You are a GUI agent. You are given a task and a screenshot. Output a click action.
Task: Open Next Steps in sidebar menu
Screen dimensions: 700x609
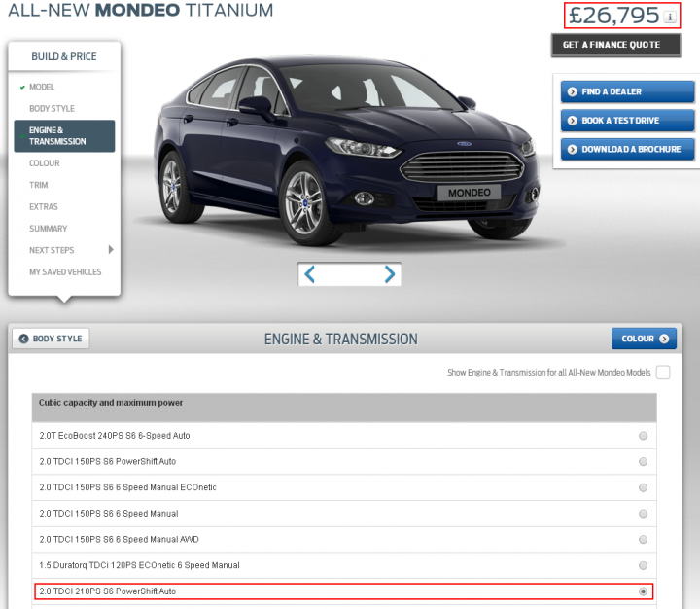click(x=52, y=250)
